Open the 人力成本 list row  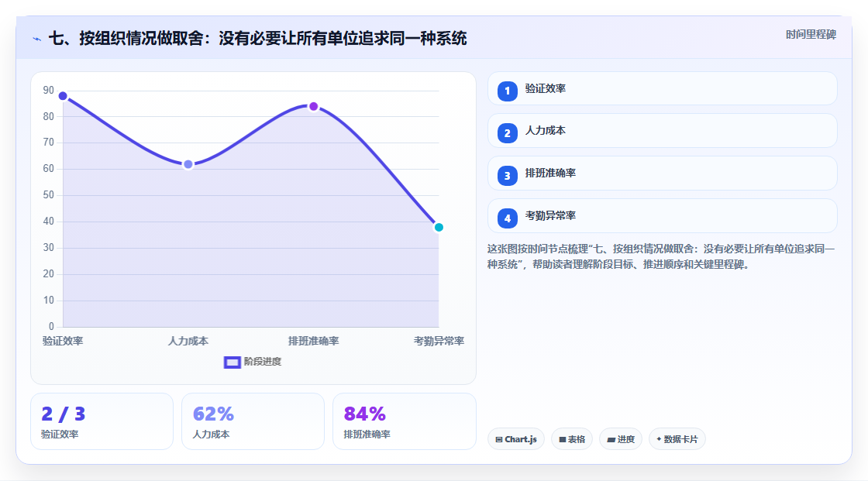pyautogui.click(x=662, y=131)
